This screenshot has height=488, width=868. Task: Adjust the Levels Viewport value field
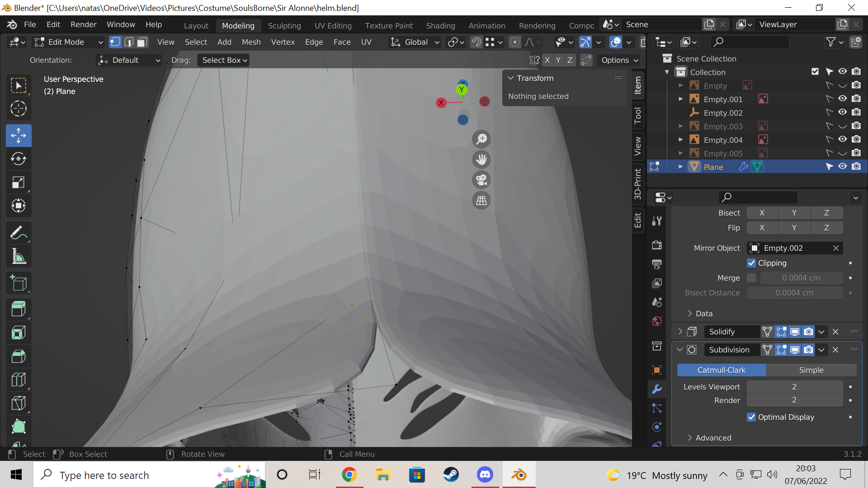point(794,387)
